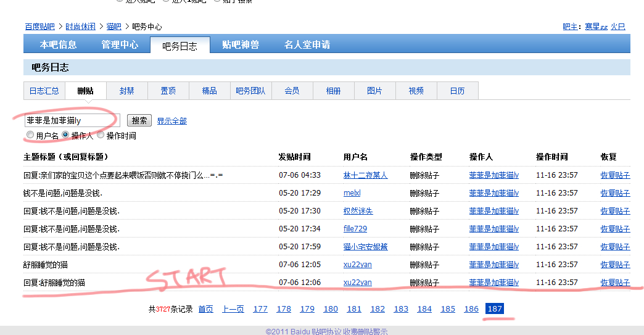Open xu22yan link in 舒服睡觉的猫 row

358,265
